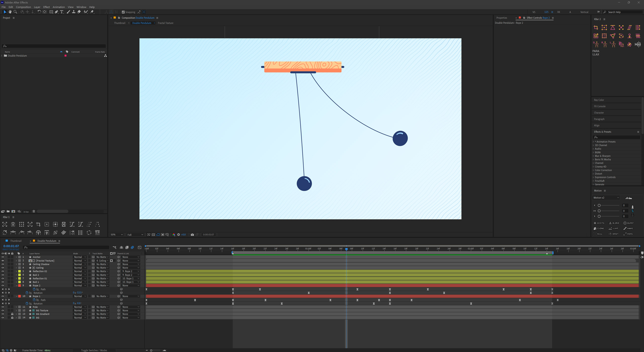This screenshot has height=352, width=644.
Task: Open the Animation menu
Action: pyautogui.click(x=58, y=7)
